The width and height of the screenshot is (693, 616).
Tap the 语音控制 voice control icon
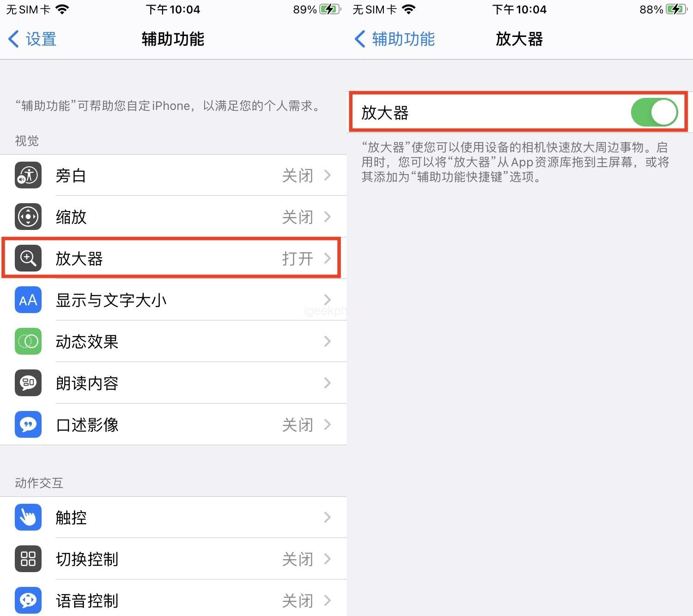pyautogui.click(x=28, y=600)
